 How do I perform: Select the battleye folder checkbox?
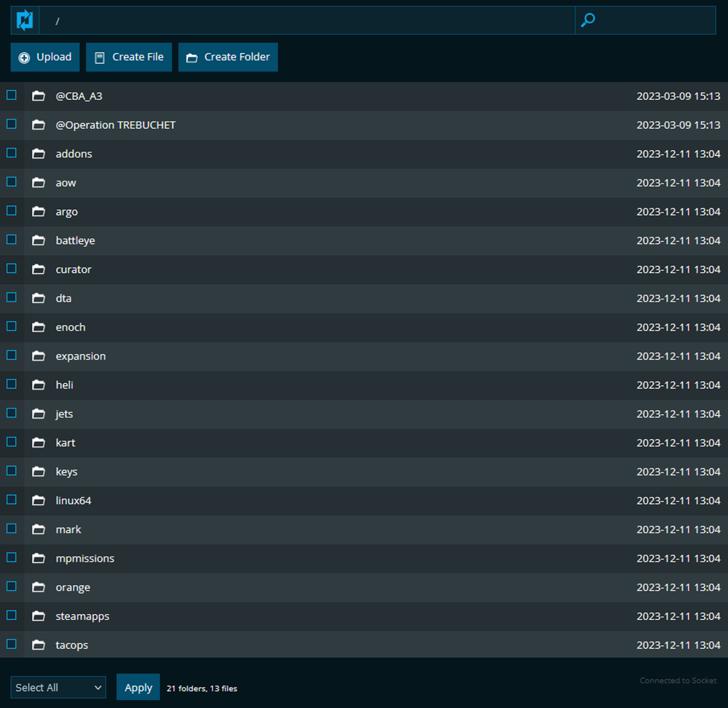pos(11,239)
